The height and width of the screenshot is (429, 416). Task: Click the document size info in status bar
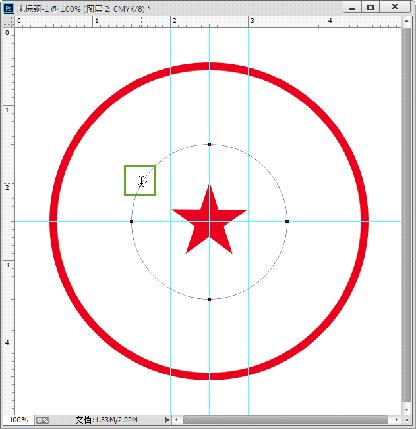[107, 420]
